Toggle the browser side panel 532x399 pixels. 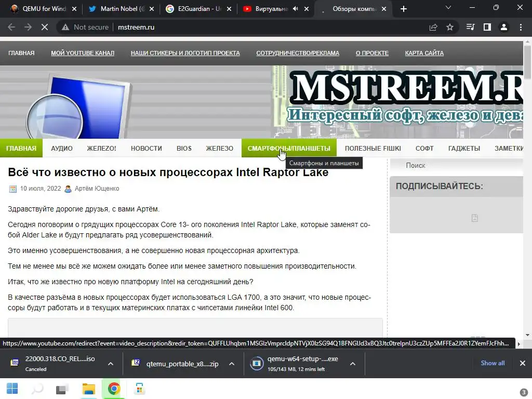487,27
